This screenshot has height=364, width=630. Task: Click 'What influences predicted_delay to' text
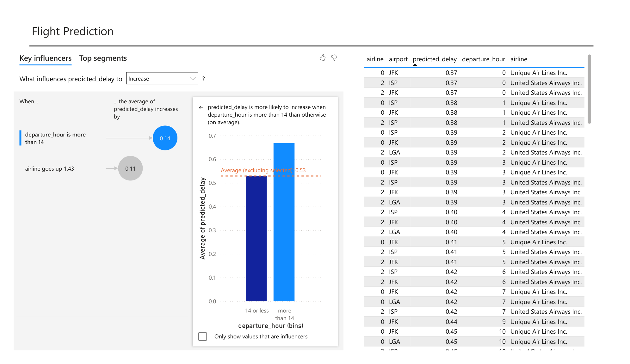71,79
